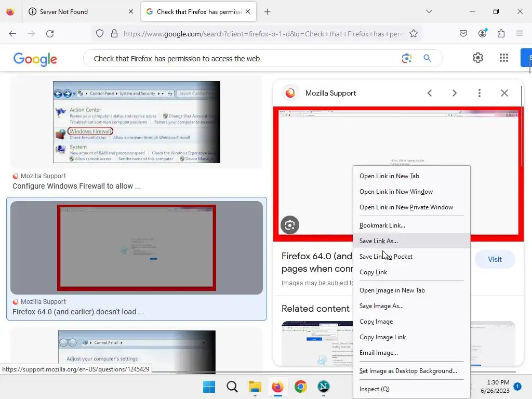
Task: Reload the current page
Action: pos(50,34)
